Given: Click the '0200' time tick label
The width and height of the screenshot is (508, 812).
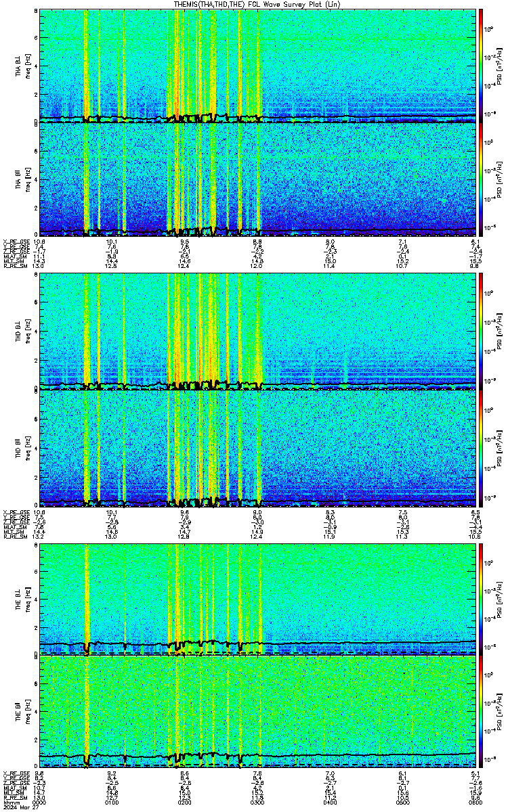Looking at the screenshot, I should point(184,803).
